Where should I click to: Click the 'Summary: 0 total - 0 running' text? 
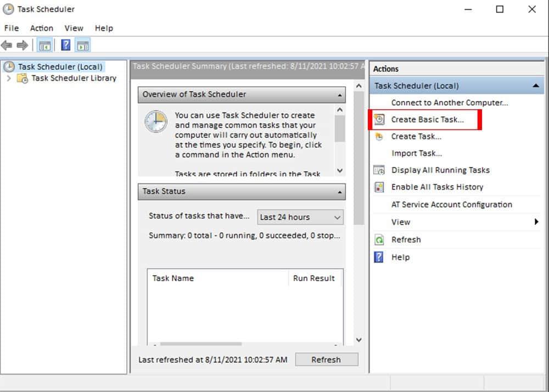[x=244, y=236]
